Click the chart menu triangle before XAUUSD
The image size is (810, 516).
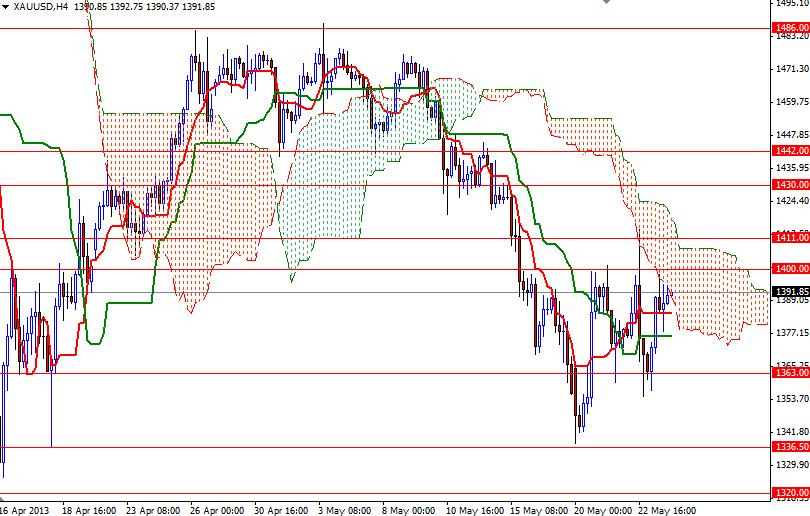[x=5, y=7]
